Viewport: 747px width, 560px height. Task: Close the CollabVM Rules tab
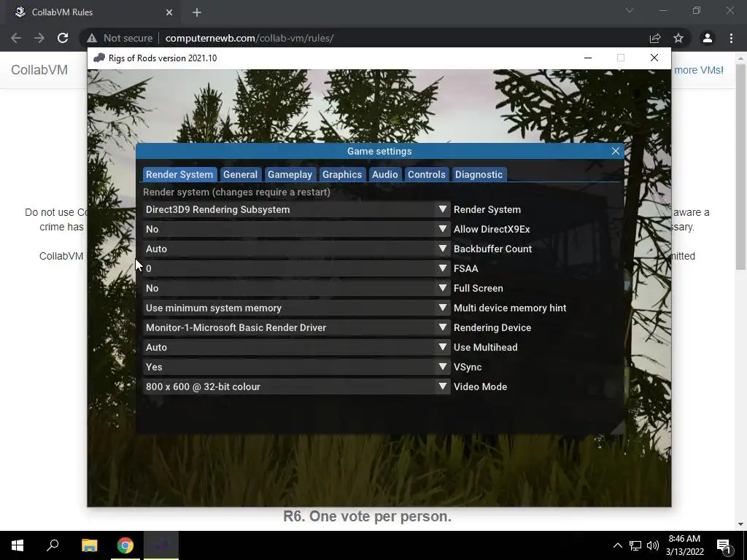pos(169,12)
